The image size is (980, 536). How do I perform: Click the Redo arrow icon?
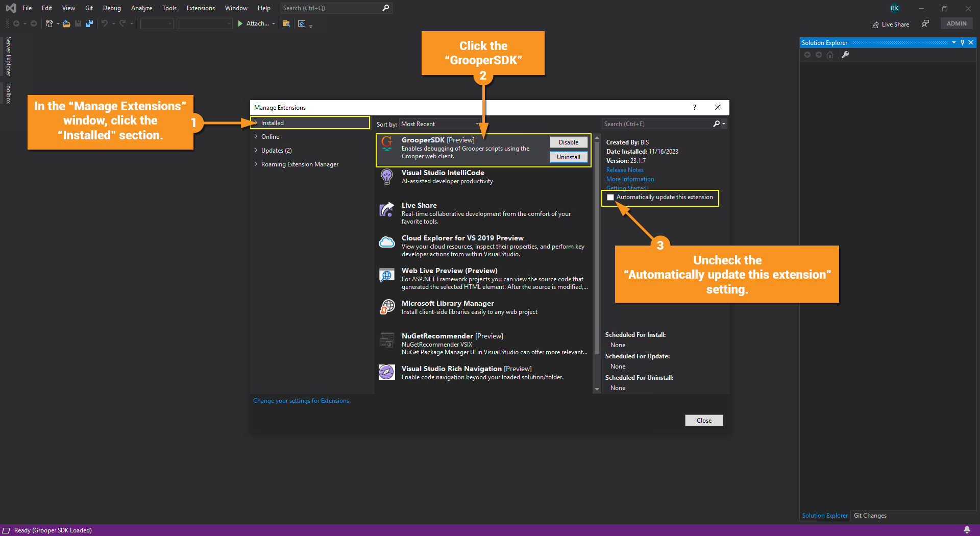click(x=122, y=23)
